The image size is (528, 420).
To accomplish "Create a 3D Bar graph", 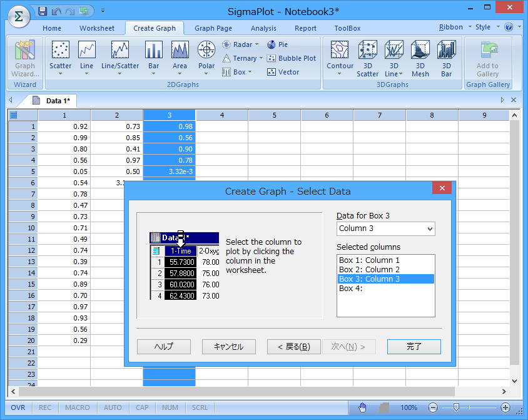I will coord(447,59).
